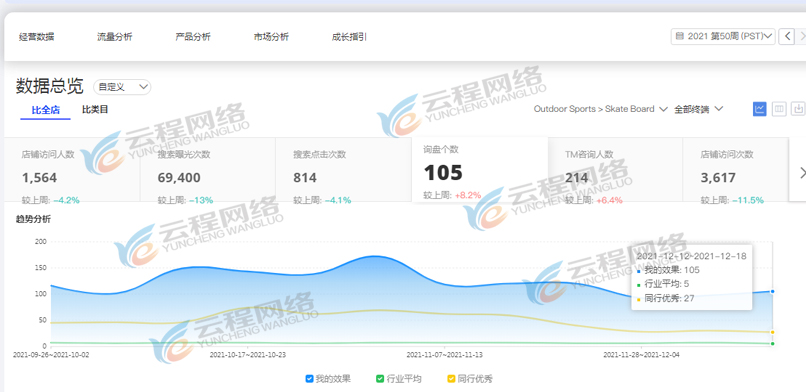The height and width of the screenshot is (392, 806).
Task: Open 流量分析 menu
Action: pyautogui.click(x=115, y=37)
